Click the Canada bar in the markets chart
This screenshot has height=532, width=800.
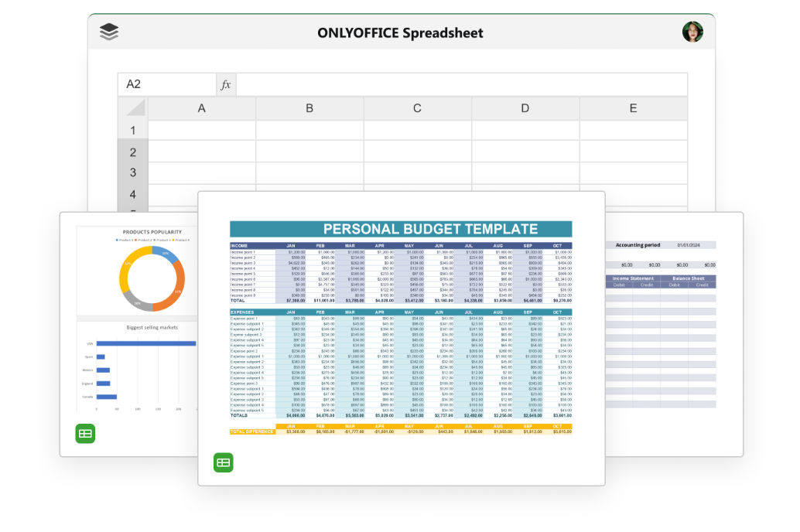point(107,397)
